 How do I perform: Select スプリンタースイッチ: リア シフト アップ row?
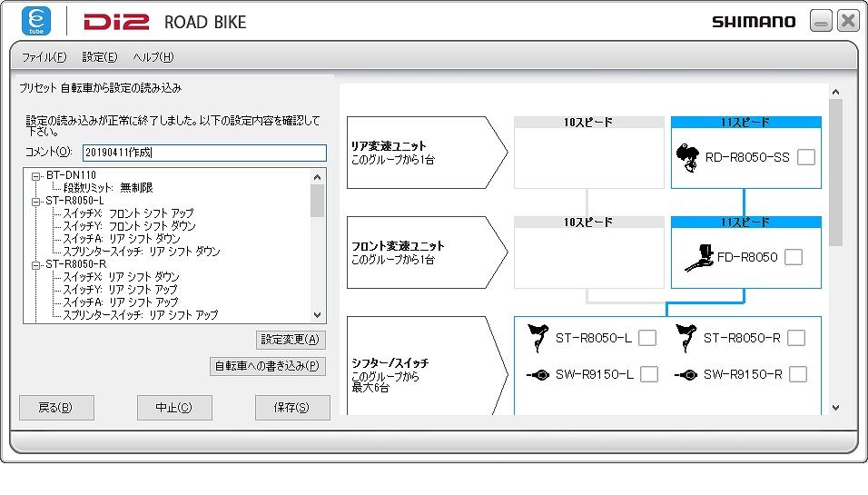click(140, 315)
